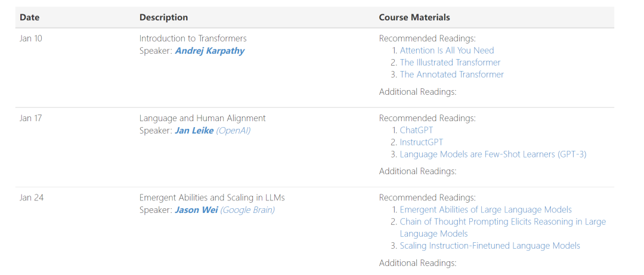Click the Description column header
Viewport: 644px width, 275px height.
[163, 17]
